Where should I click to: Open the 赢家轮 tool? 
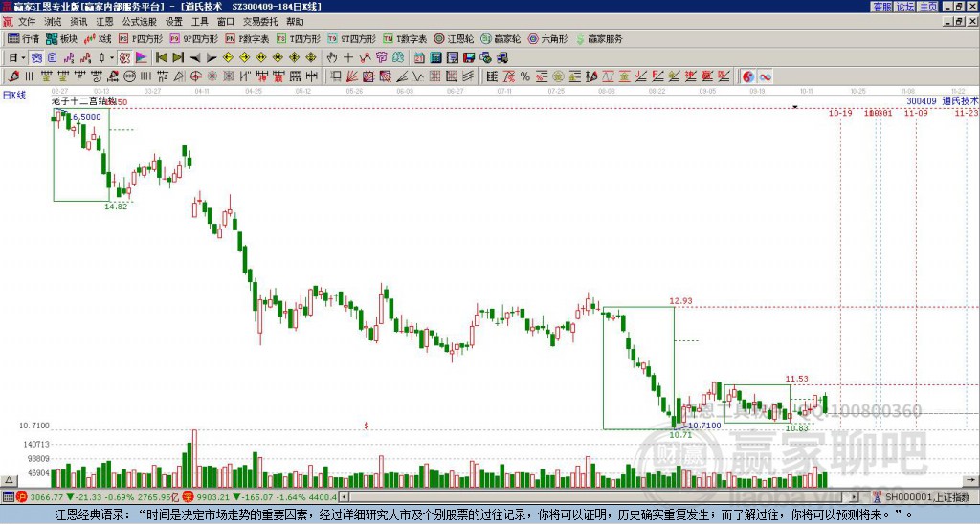pos(501,38)
